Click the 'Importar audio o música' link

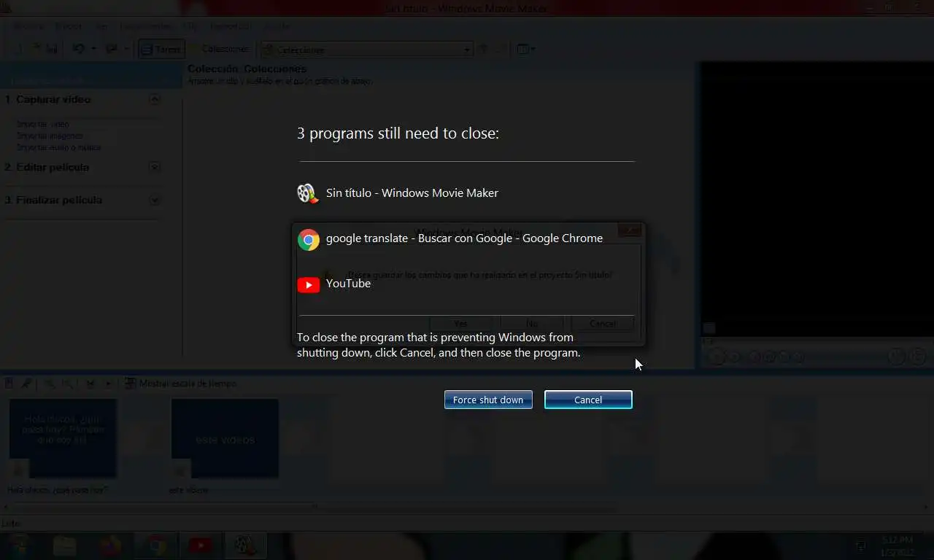pyautogui.click(x=58, y=147)
